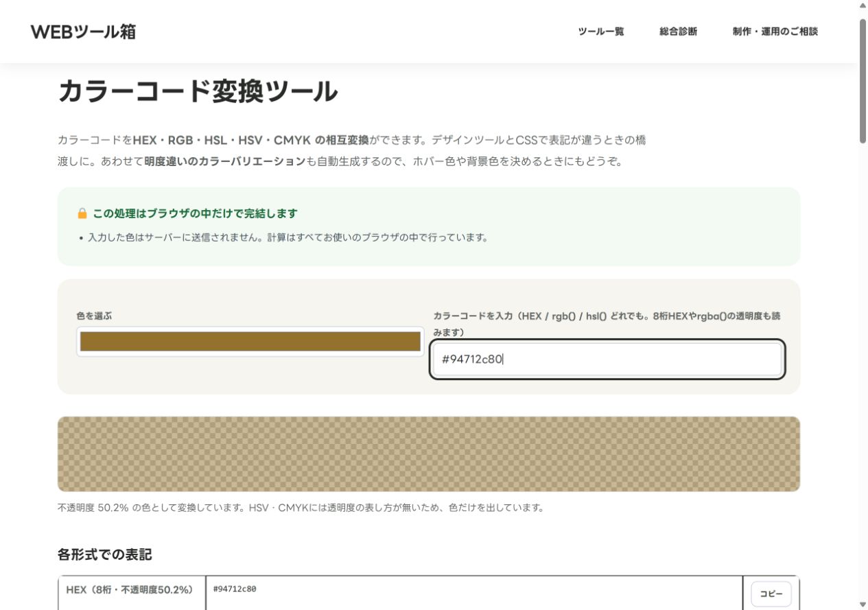Image resolution: width=868 pixels, height=610 pixels.
Task: Click the color code input field
Action: click(607, 359)
